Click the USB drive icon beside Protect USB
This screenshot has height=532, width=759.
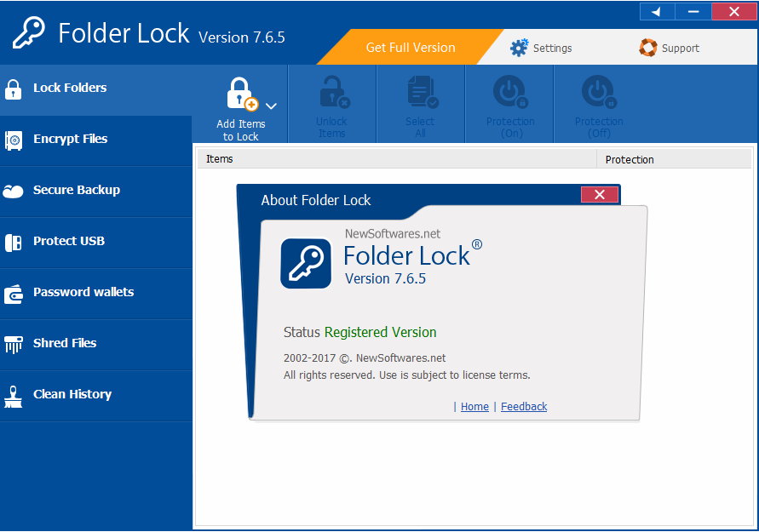coord(13,243)
